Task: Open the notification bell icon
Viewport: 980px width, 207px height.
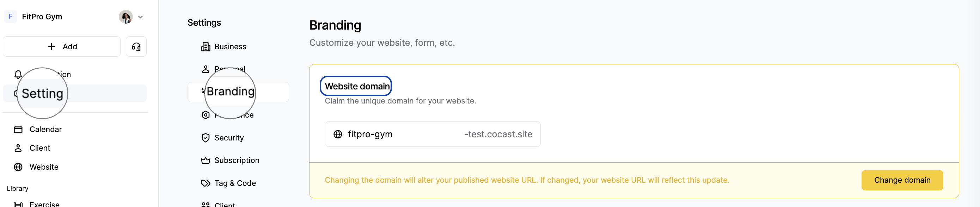Action: [x=18, y=74]
